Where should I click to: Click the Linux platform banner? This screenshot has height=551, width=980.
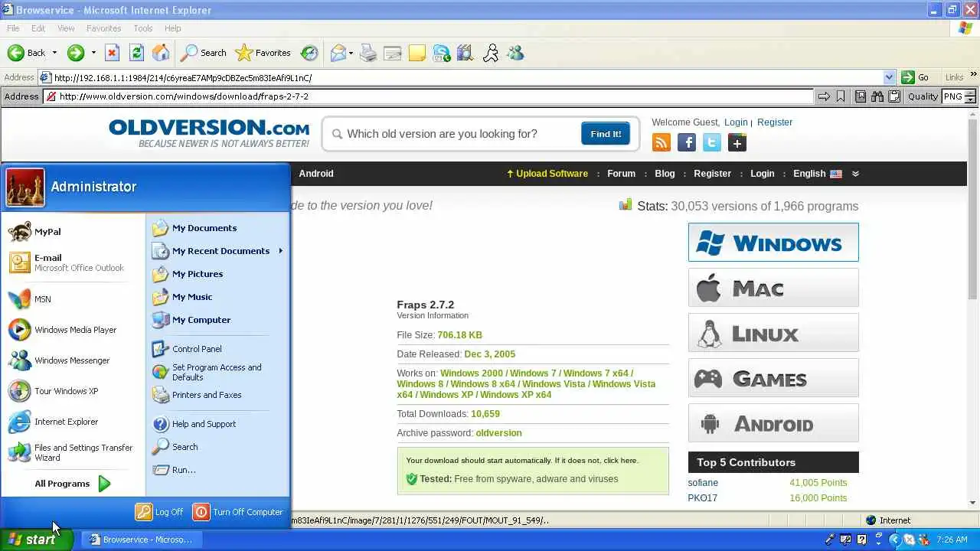(x=773, y=333)
